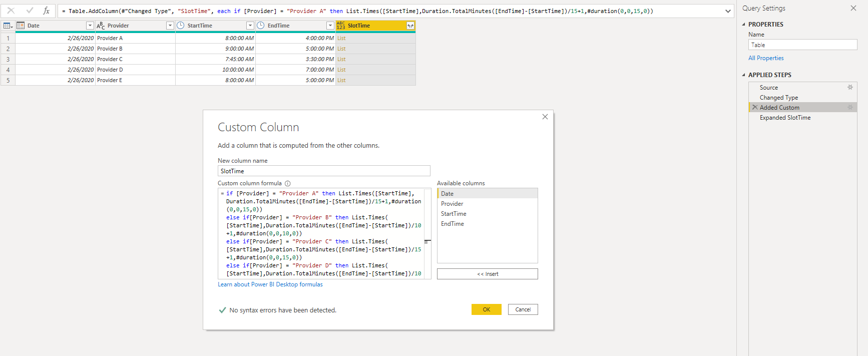
Task: Close the Query Settings pane
Action: 853,8
